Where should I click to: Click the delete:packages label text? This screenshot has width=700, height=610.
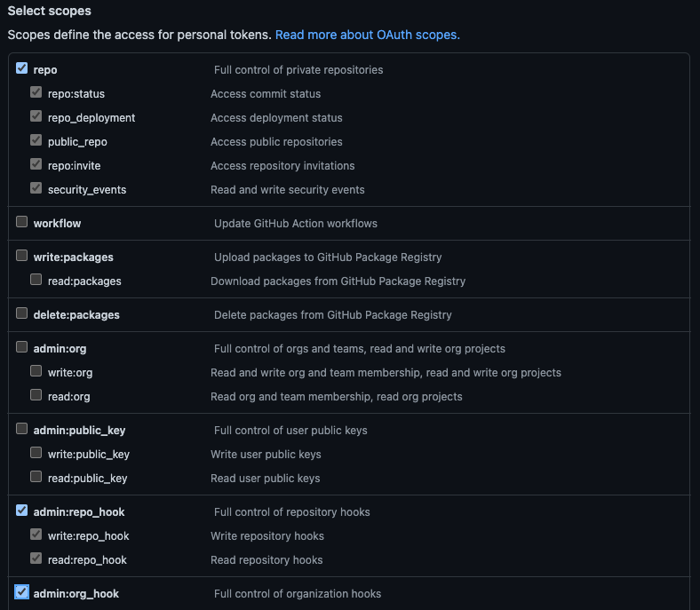click(x=76, y=315)
